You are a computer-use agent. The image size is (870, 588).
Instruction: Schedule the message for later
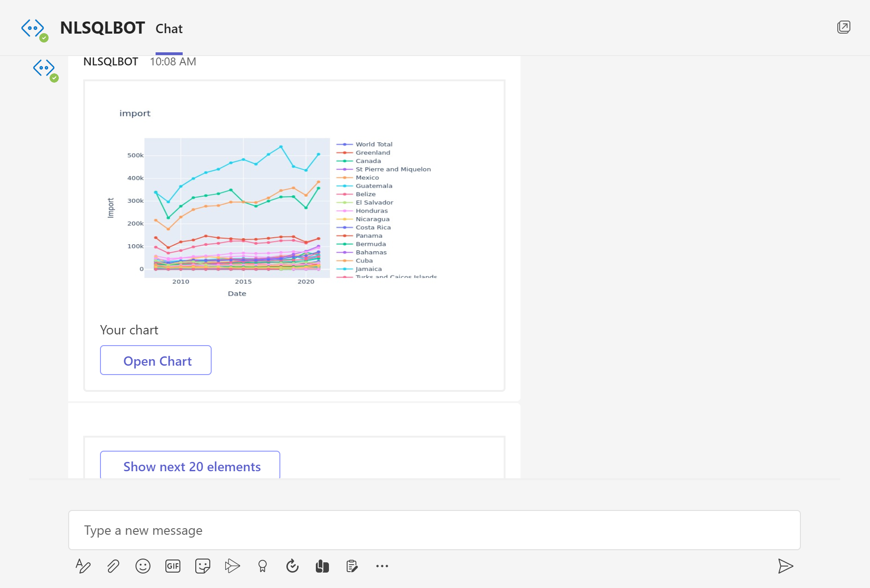[292, 566]
